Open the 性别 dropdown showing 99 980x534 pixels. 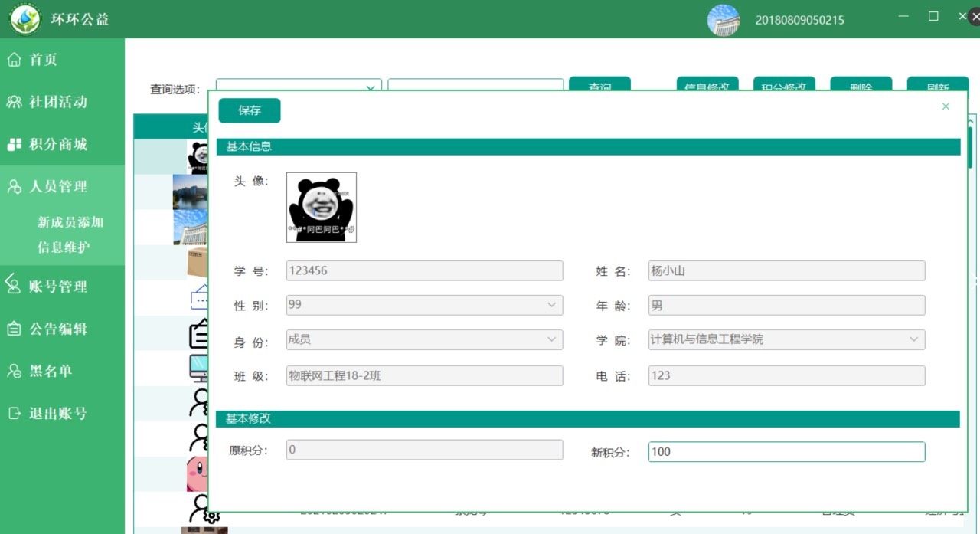pyautogui.click(x=424, y=305)
